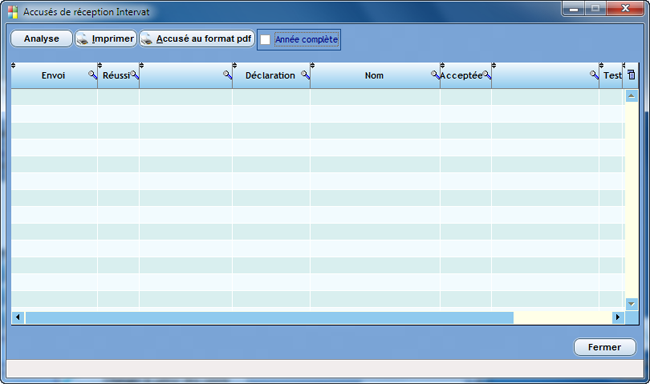Sort by the Nom column header
Screen dimensions: 650x384
pos(374,75)
